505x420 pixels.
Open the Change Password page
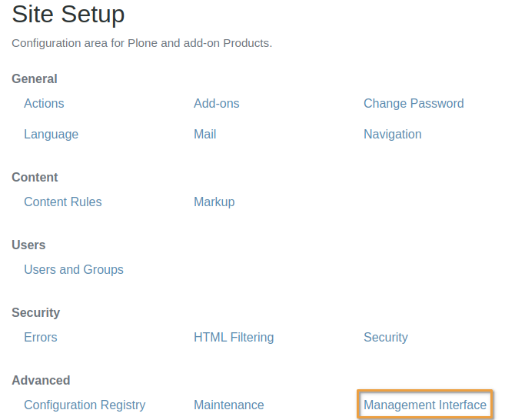414,103
